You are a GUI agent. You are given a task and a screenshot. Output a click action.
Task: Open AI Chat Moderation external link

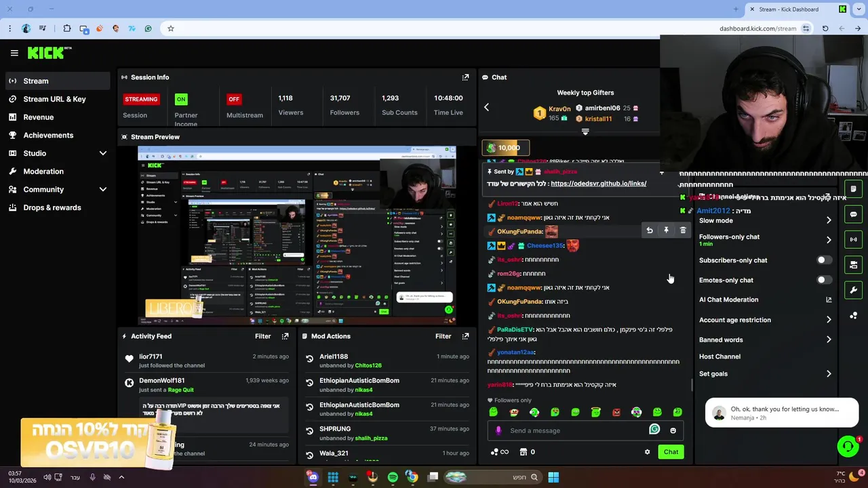pos(829,300)
